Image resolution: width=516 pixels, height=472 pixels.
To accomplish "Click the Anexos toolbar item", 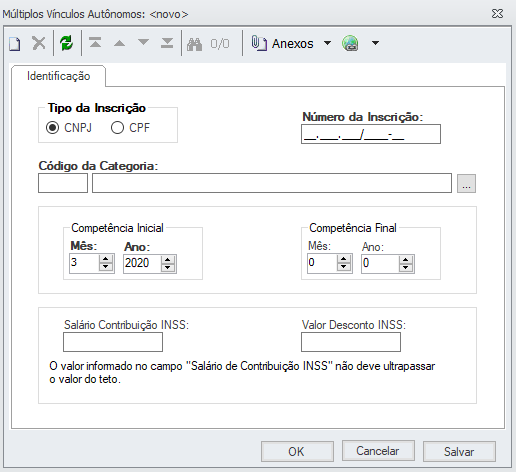I will tap(283, 43).
